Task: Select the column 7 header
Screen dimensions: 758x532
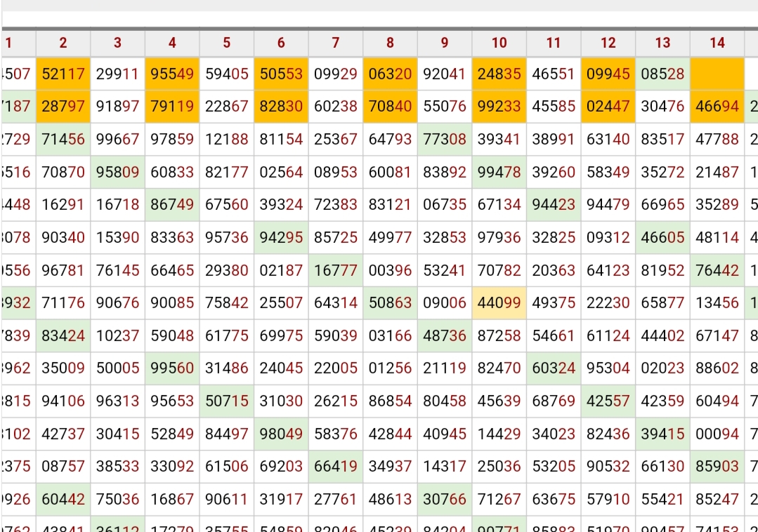Action: pyautogui.click(x=335, y=44)
